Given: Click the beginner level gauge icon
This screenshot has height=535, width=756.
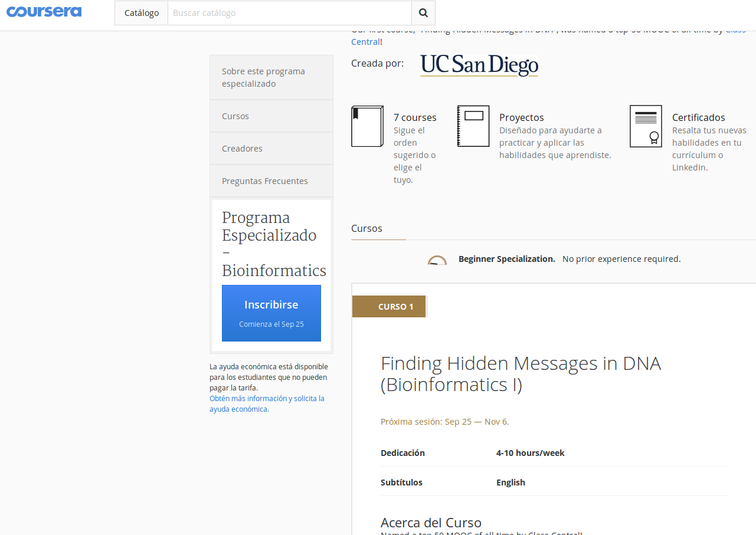Looking at the screenshot, I should point(437,260).
